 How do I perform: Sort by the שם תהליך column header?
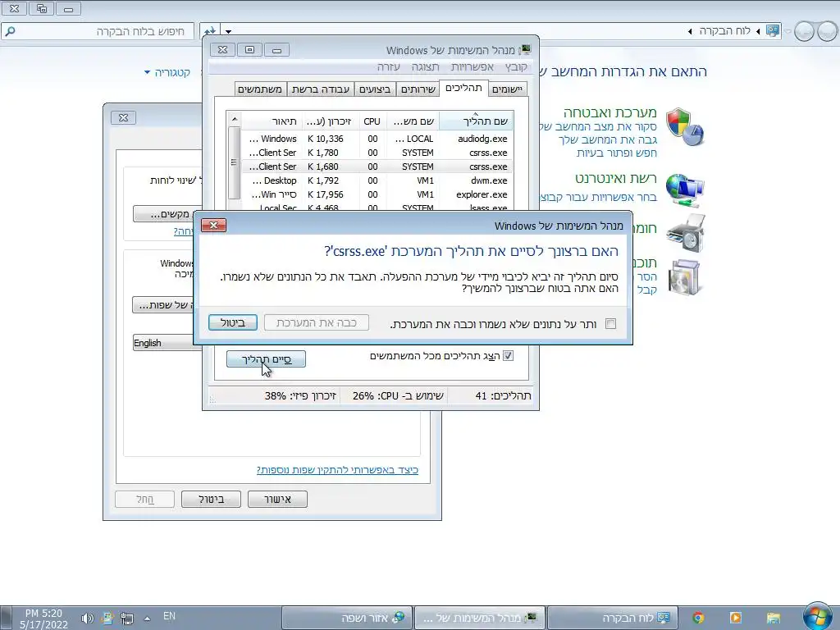[477, 121]
